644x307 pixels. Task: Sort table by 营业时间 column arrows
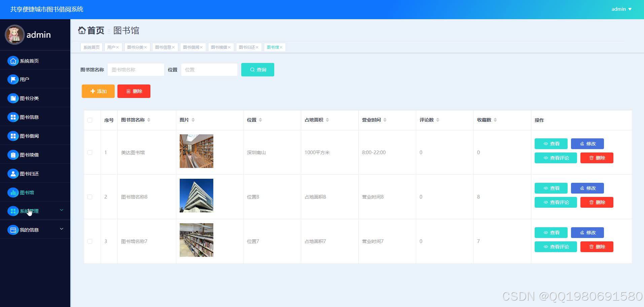[385, 120]
